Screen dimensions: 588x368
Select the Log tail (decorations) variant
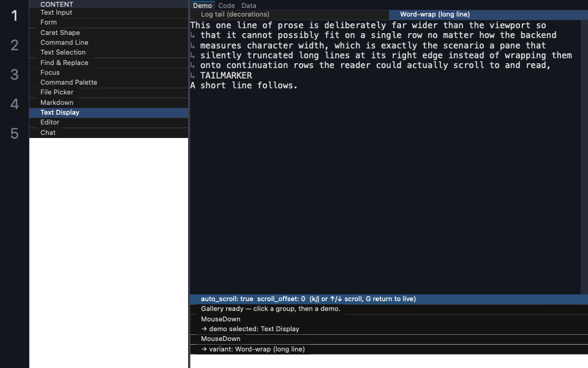click(x=290, y=15)
